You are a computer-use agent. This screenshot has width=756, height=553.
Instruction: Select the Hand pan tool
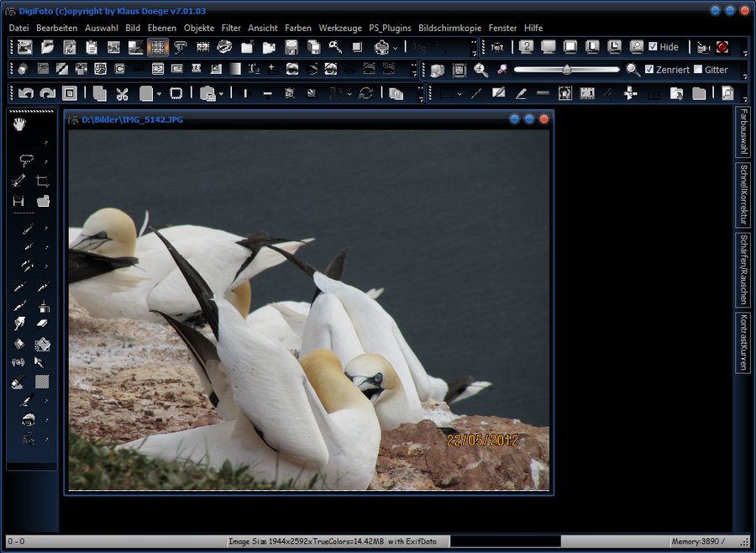[19, 124]
